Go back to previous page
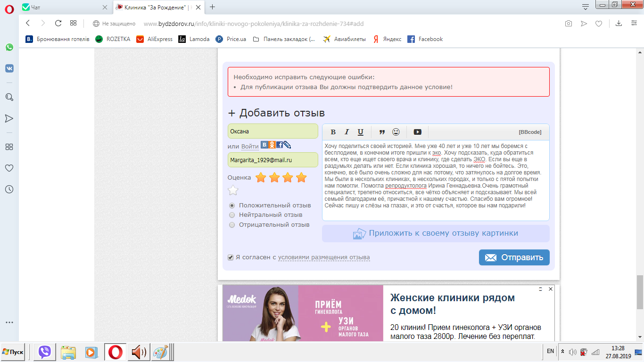The image size is (644, 362). tap(28, 23)
